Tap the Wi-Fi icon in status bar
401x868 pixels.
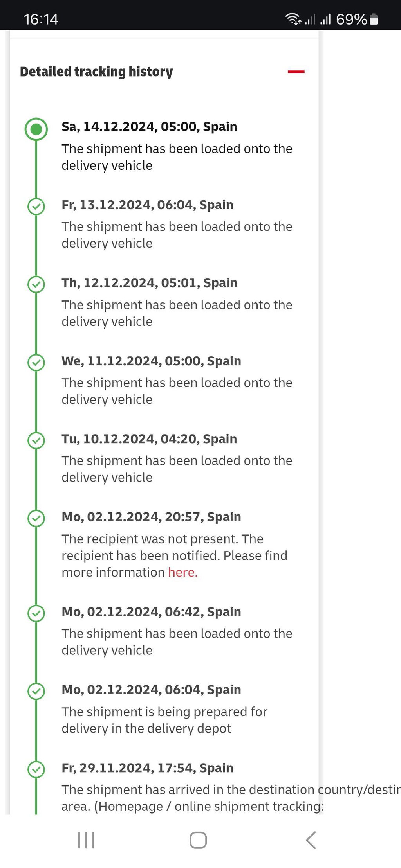pos(293,19)
